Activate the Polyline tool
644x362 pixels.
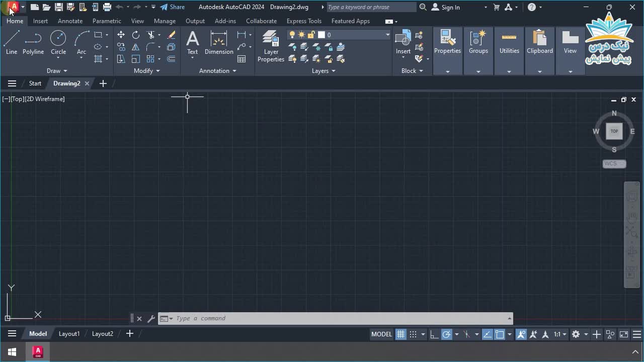(x=33, y=42)
